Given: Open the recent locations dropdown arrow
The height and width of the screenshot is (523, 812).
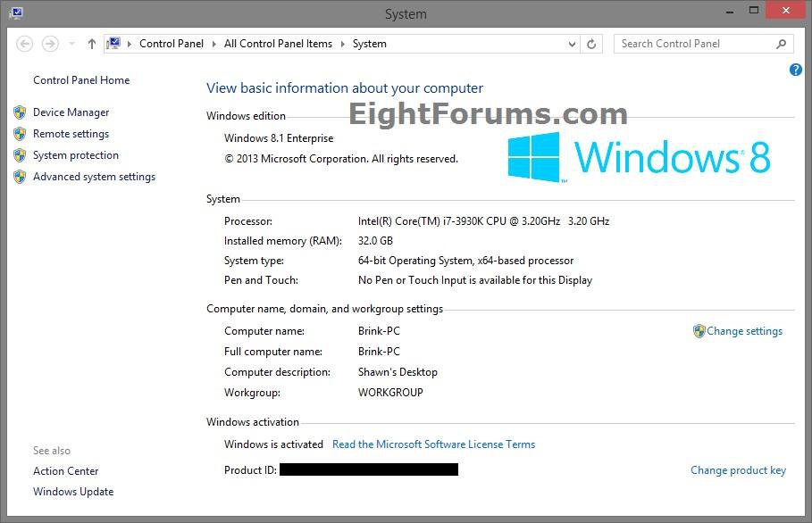Looking at the screenshot, I should [x=72, y=44].
